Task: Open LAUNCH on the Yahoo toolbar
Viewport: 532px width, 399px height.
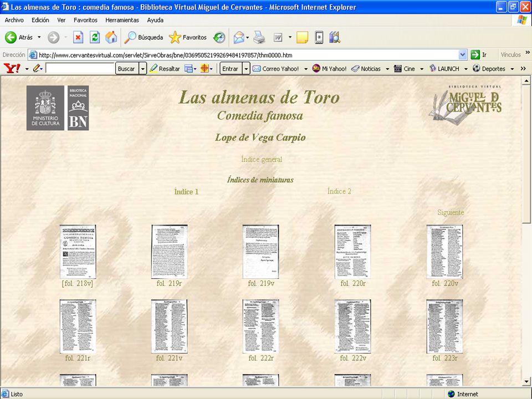Action: (x=444, y=69)
